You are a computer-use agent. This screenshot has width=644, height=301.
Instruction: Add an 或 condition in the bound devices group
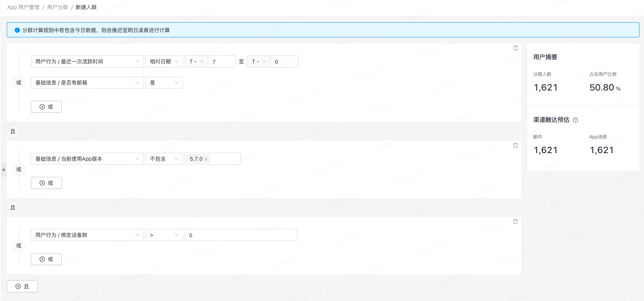(46, 259)
